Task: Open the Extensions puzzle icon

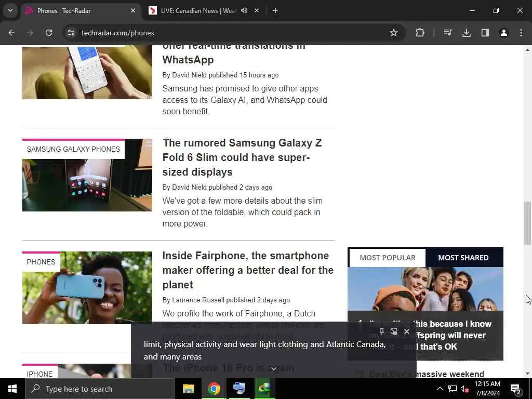Action: tap(420, 33)
